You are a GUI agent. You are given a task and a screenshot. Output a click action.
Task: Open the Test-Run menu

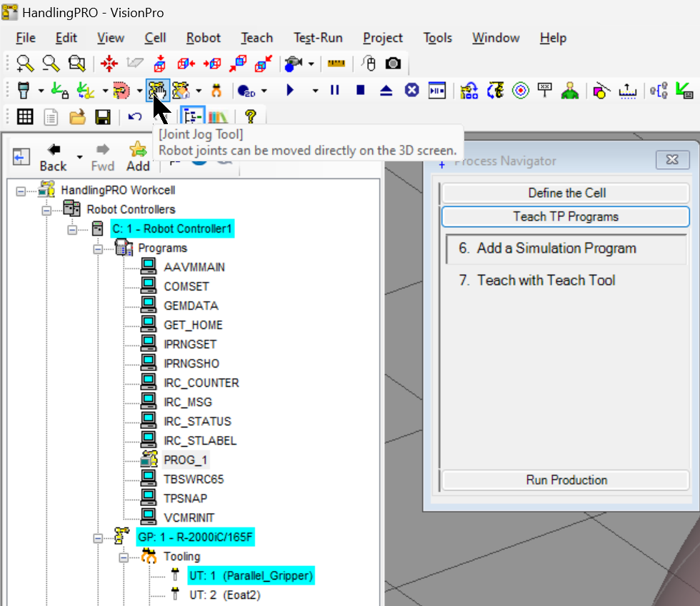[x=318, y=38]
